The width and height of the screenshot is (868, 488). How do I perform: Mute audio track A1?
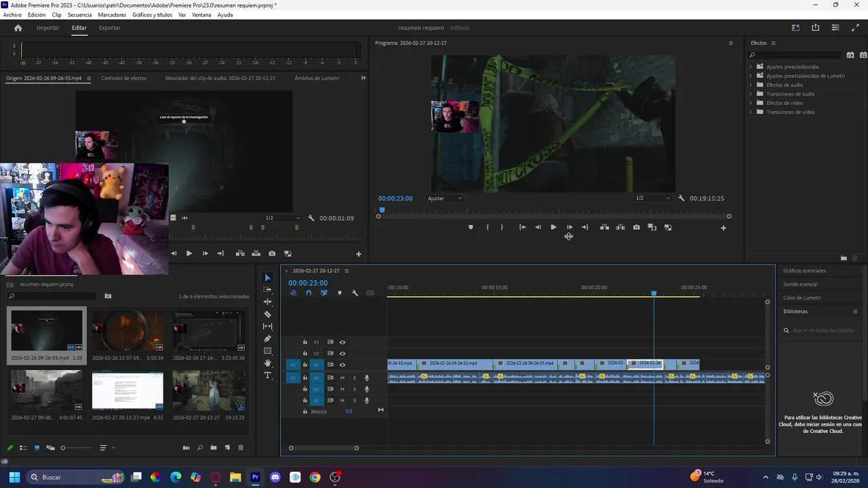(x=342, y=378)
